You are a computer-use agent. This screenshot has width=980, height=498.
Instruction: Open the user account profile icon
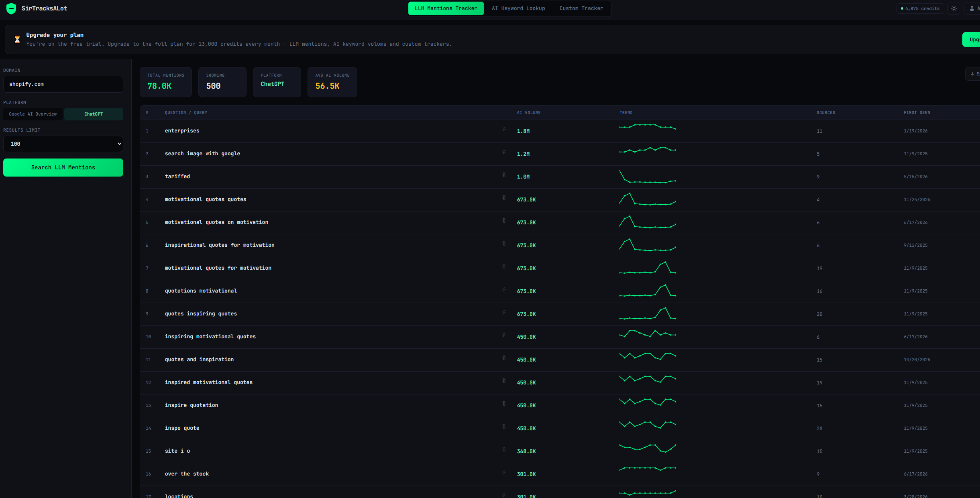click(x=972, y=8)
